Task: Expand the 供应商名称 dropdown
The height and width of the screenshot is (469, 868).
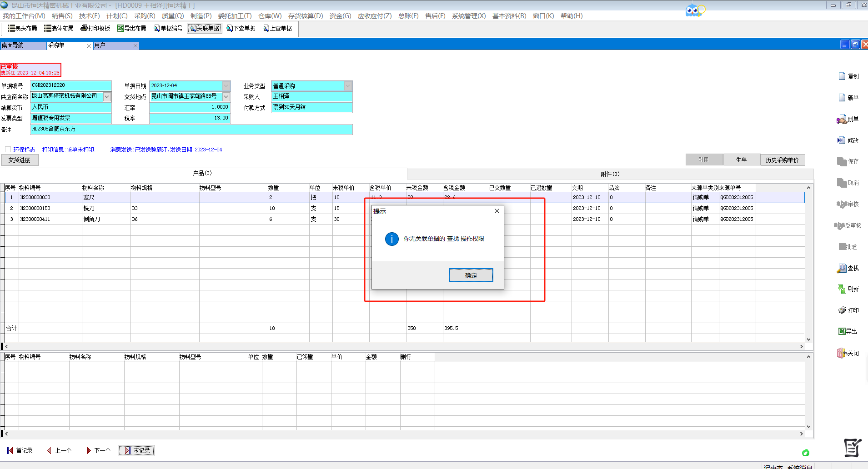Action: click(x=107, y=96)
